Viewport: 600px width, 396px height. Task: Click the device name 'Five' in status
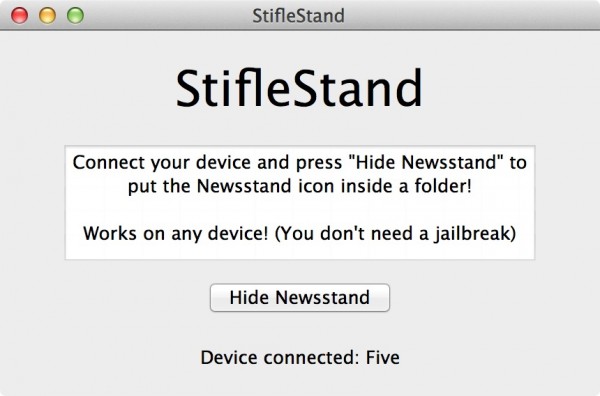382,357
